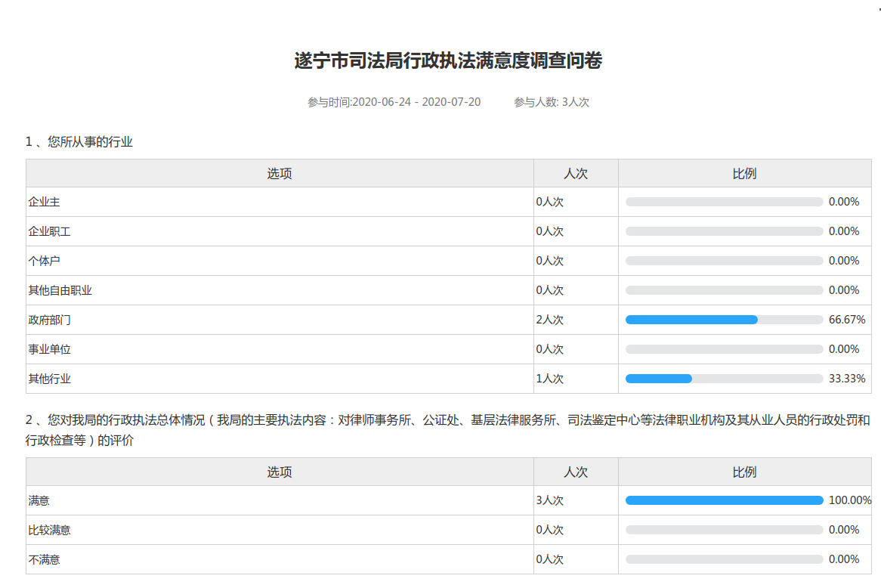Select the 其他自由职业 option label
The height and width of the screenshot is (588, 881).
click(x=60, y=290)
